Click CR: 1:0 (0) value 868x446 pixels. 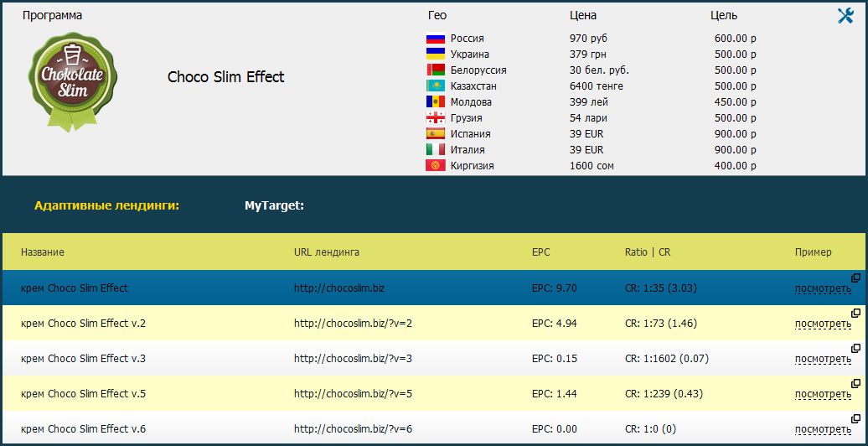(650, 429)
